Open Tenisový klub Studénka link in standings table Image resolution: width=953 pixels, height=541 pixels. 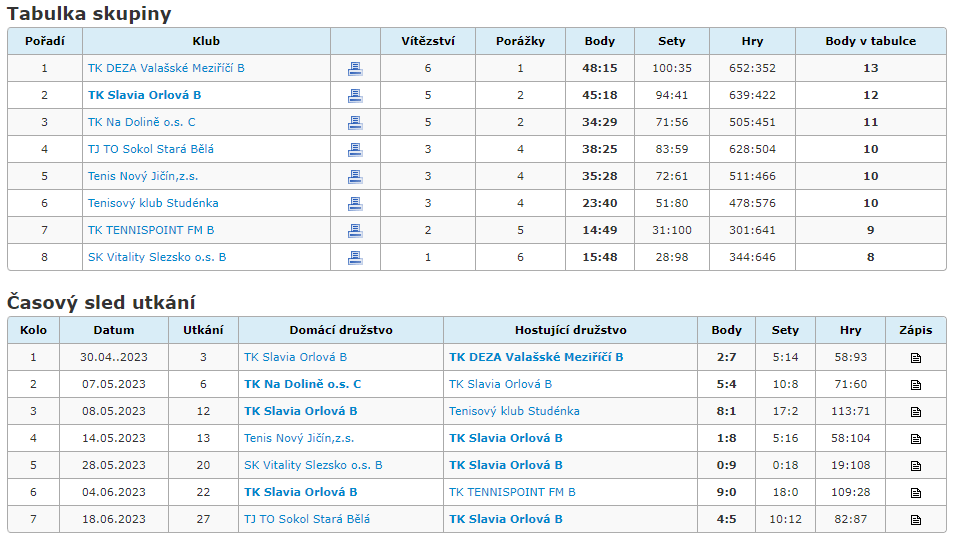[x=153, y=203]
